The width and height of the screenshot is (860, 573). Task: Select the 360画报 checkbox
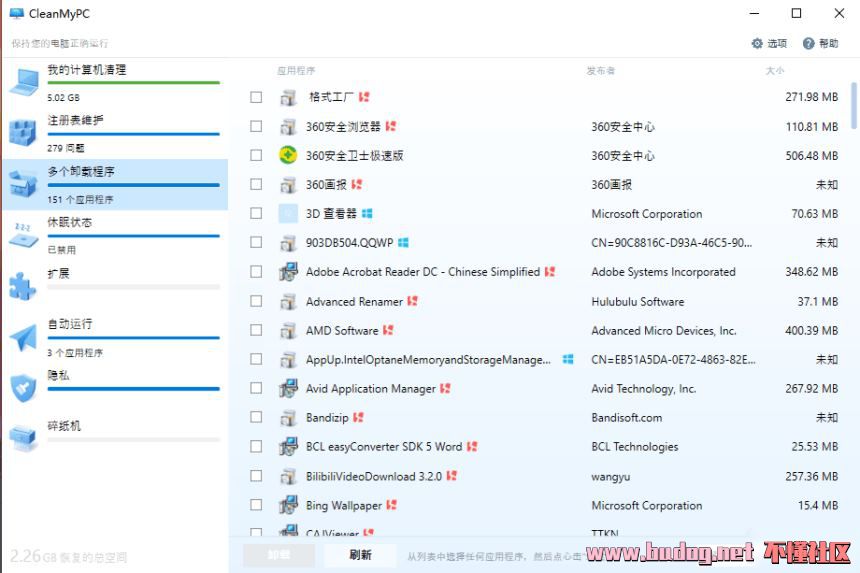(x=256, y=184)
